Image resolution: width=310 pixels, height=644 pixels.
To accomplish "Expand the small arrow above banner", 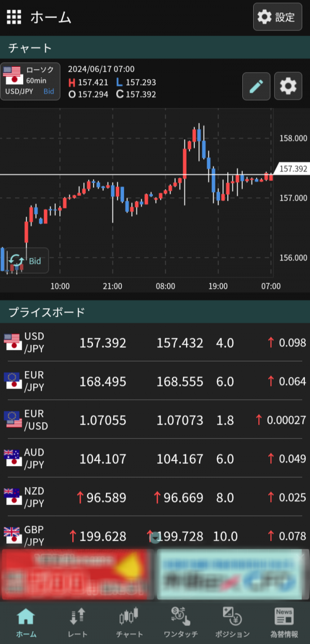I will (x=155, y=538).
